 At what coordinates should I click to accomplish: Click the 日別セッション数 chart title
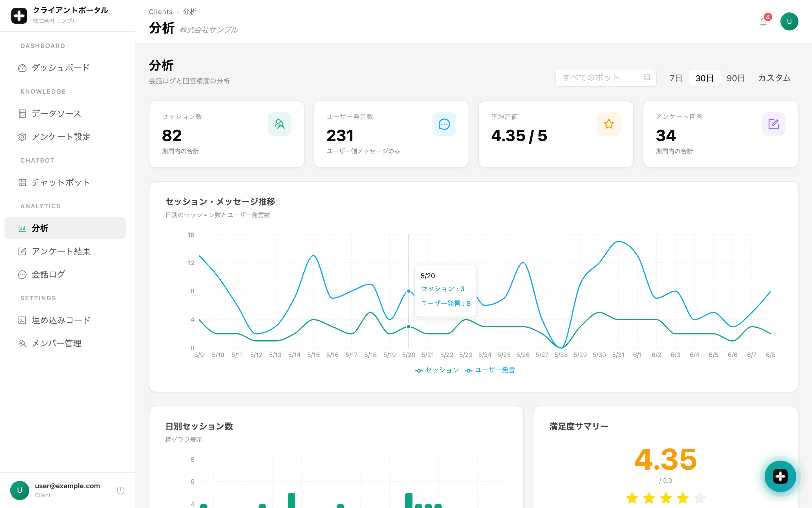click(x=199, y=426)
